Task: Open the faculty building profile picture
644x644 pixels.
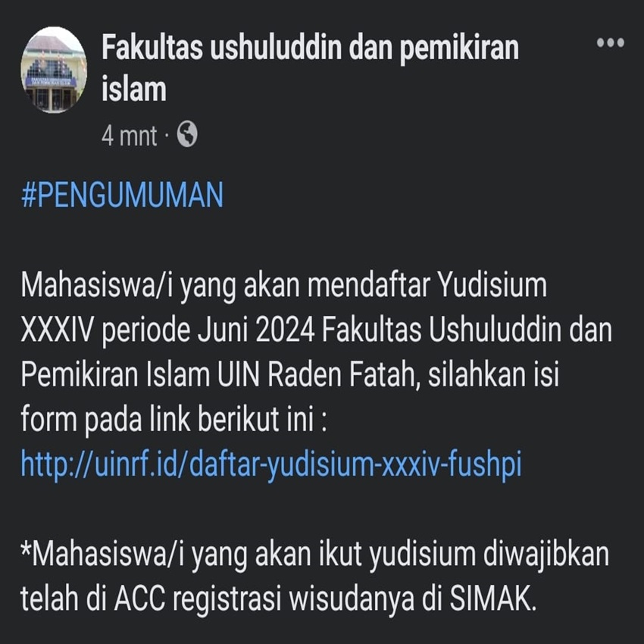Action: point(54,70)
